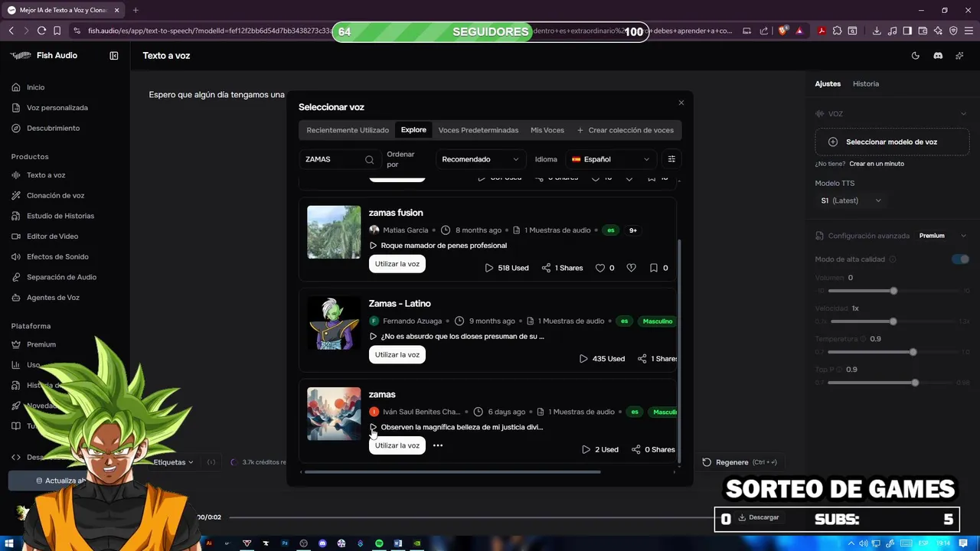Bookmark the zamas fusion voice
Viewport: 980px width, 551px height.
click(x=653, y=268)
